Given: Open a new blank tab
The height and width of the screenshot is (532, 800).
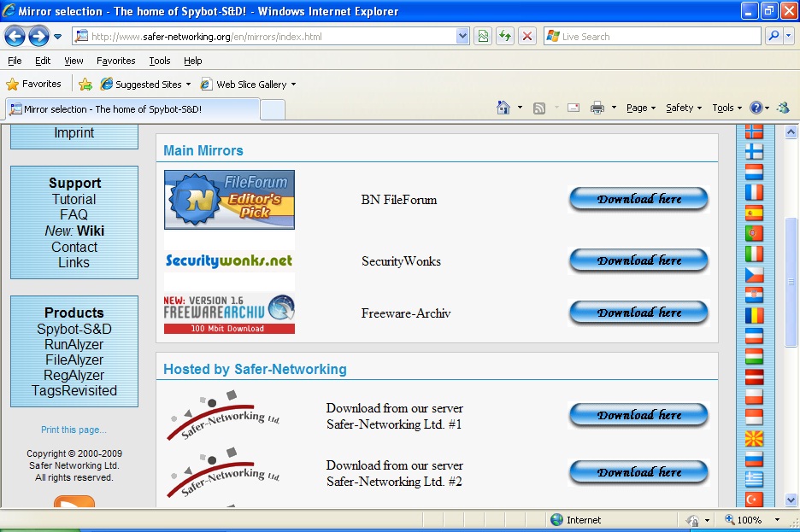Looking at the screenshot, I should [x=273, y=109].
